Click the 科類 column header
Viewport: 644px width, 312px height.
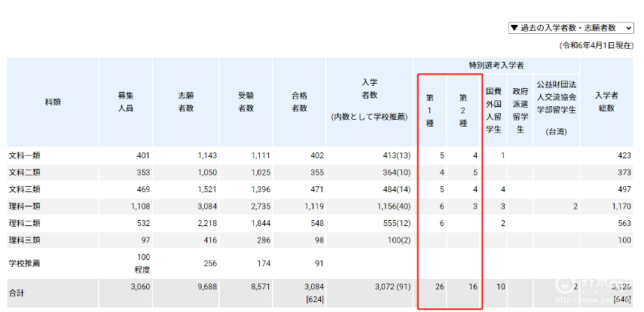53,102
